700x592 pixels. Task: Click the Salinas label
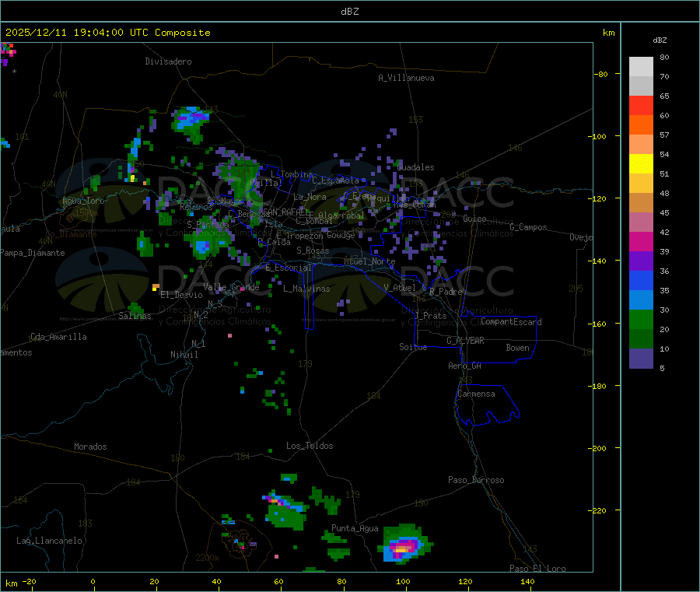click(135, 316)
